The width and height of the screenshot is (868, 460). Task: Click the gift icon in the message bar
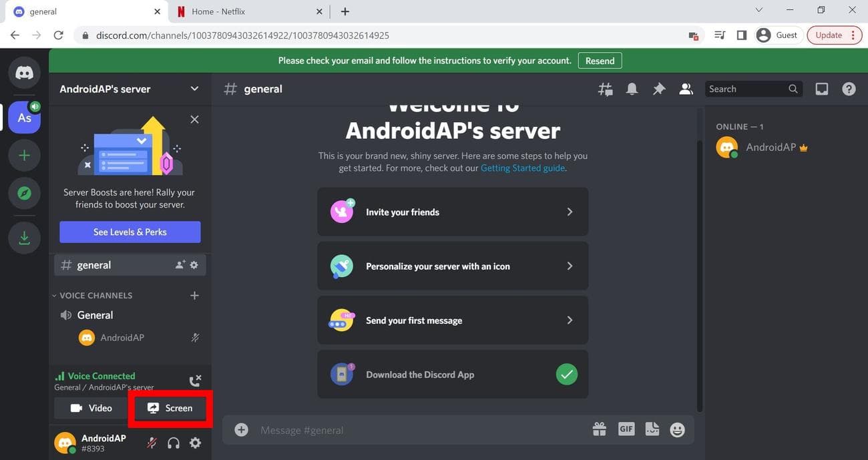point(599,429)
